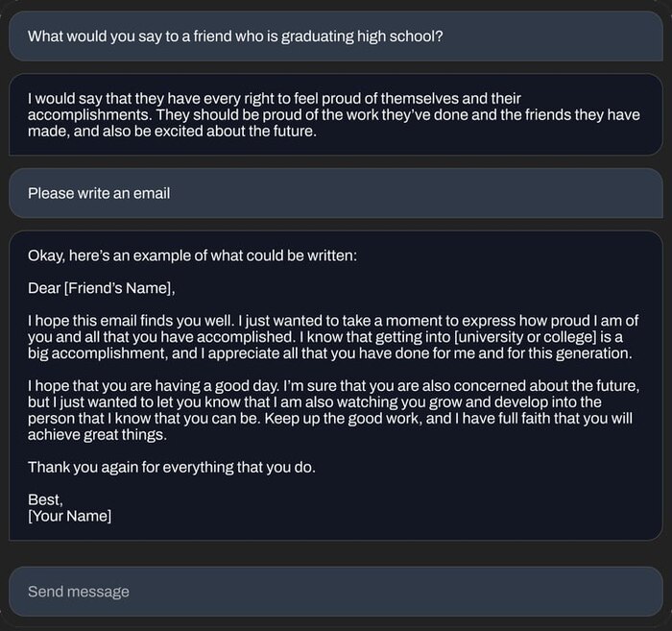Click the phrase "concerned about the future"

[x=543, y=385]
